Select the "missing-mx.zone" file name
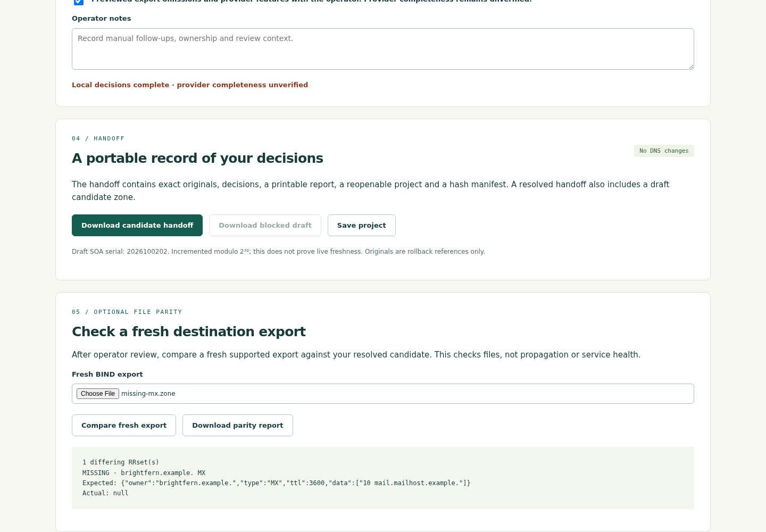 coord(148,394)
